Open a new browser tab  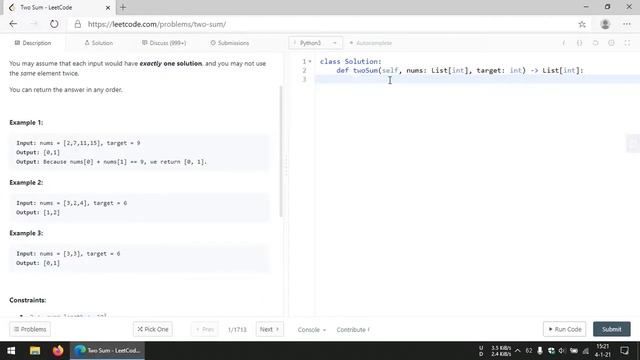(x=123, y=7)
